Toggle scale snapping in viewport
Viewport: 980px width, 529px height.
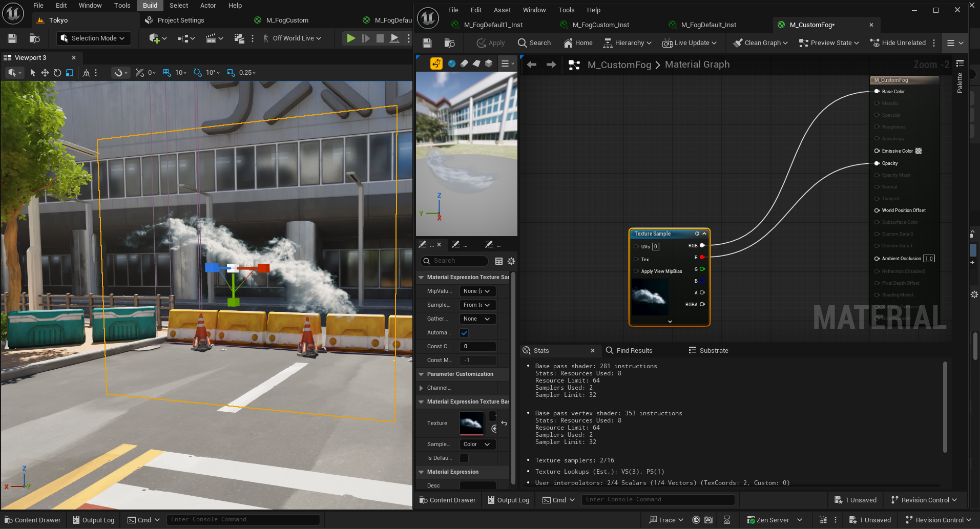point(231,73)
